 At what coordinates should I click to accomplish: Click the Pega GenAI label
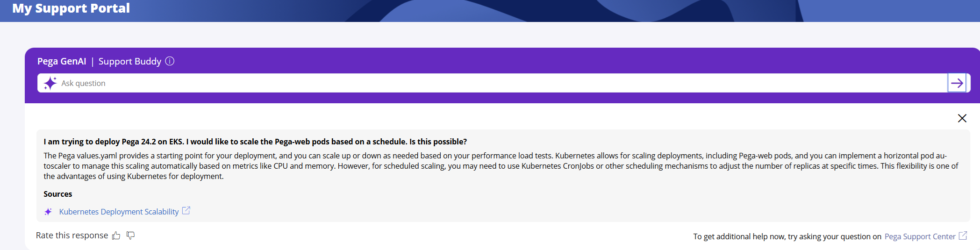[62, 61]
